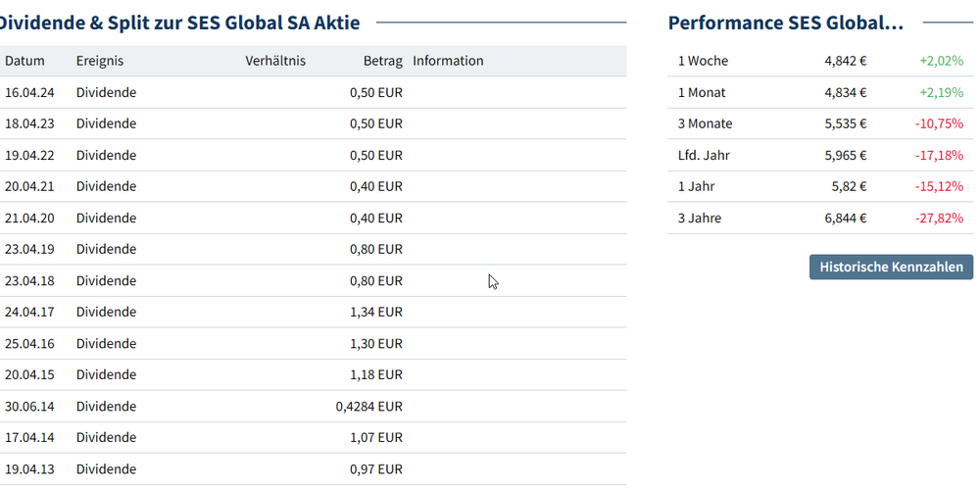Click the Verhältnis column header
Image resolution: width=980 pixels, height=490 pixels.
point(275,61)
